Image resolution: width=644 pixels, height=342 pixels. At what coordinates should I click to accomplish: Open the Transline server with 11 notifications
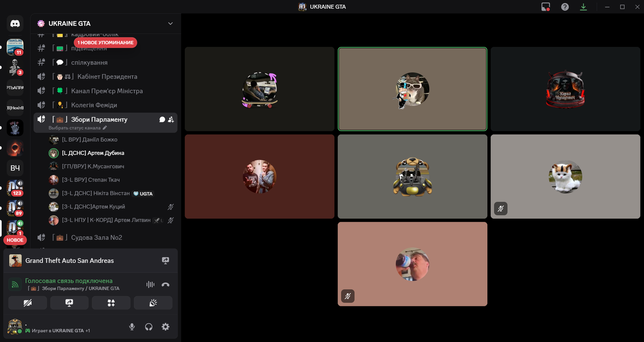(15, 47)
